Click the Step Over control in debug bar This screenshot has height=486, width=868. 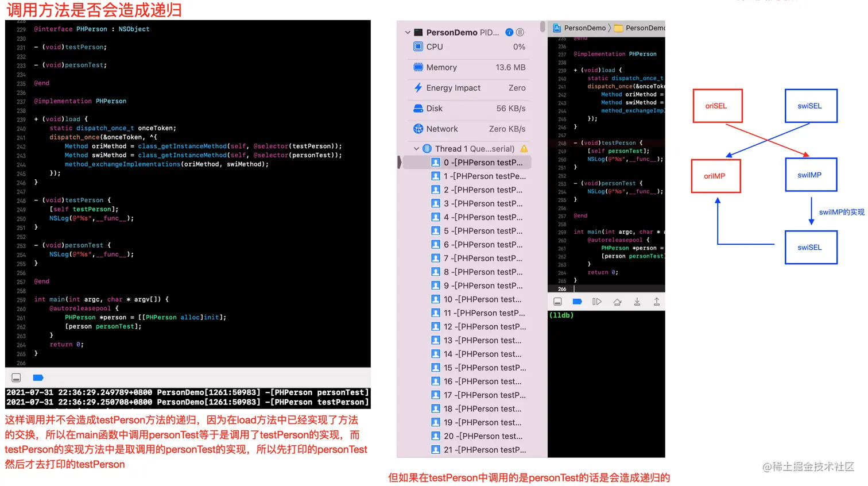(616, 301)
